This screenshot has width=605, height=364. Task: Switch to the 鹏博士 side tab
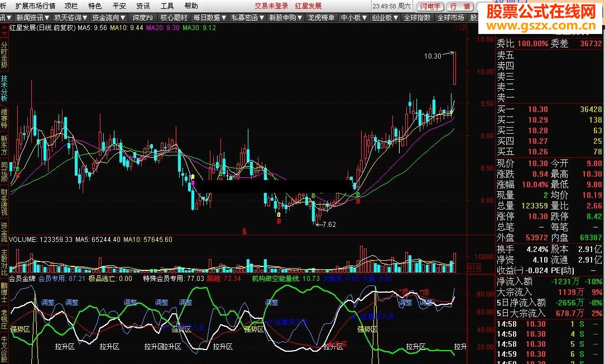(4, 292)
